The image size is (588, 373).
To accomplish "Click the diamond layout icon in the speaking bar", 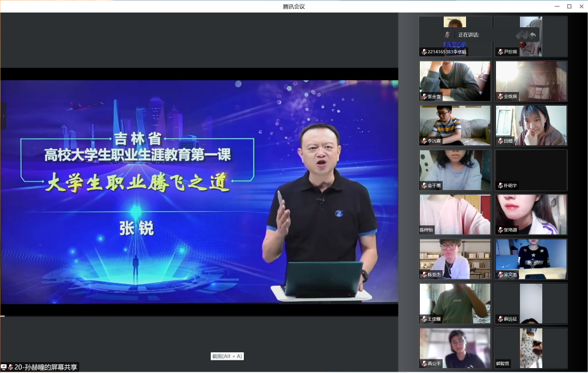I will pyautogui.click(x=521, y=35).
